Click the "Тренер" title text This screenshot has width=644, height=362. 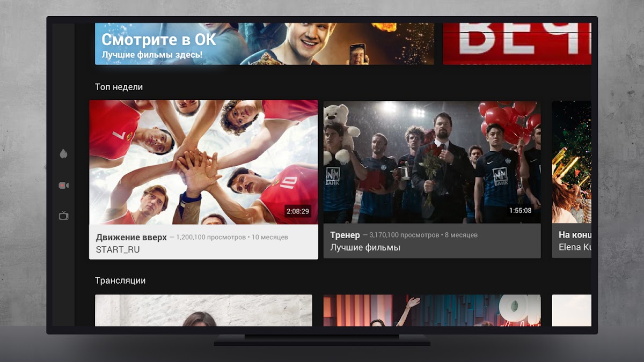[345, 235]
